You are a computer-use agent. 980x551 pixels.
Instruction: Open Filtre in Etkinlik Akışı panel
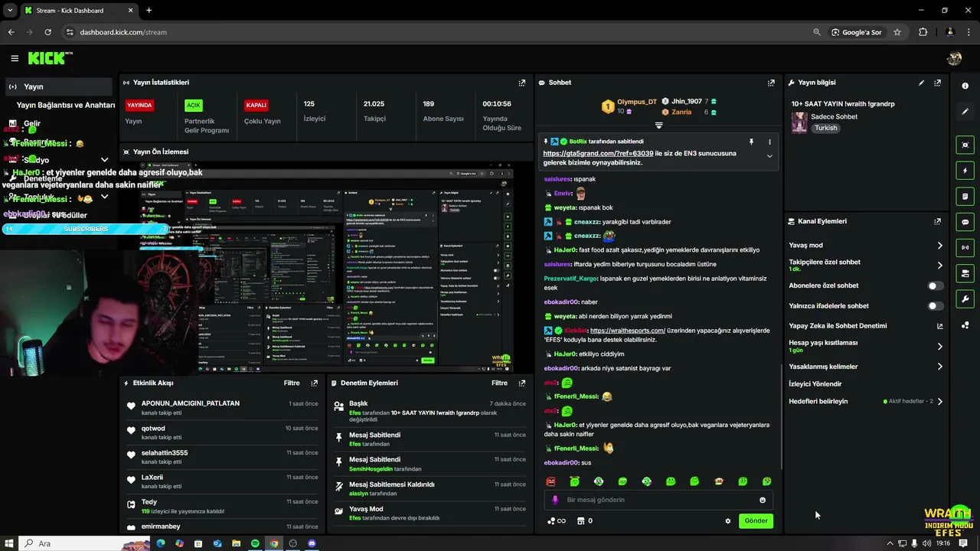tap(292, 383)
